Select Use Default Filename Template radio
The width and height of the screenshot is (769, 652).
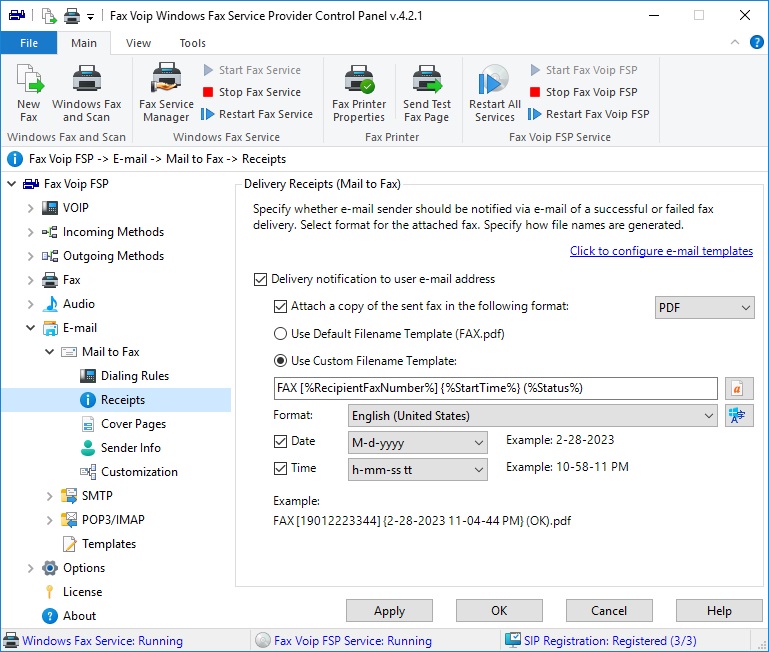coord(280,334)
